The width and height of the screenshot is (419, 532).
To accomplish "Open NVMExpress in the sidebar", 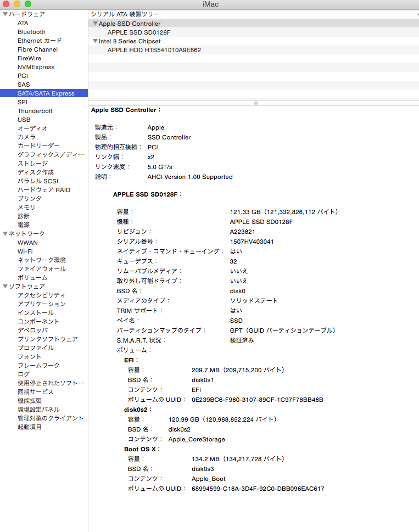I will click(36, 67).
